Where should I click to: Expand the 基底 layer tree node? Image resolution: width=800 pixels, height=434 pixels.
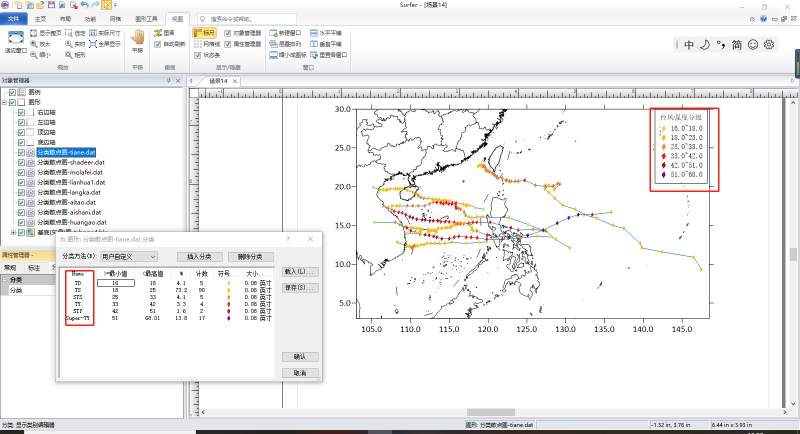click(12, 232)
